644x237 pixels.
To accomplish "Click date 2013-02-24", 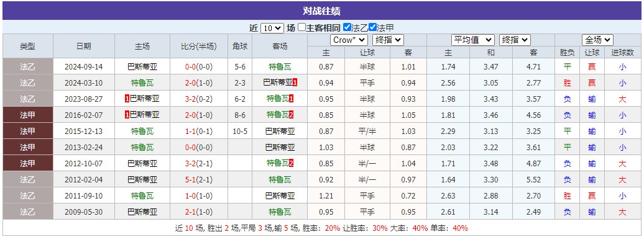I will click(84, 148).
